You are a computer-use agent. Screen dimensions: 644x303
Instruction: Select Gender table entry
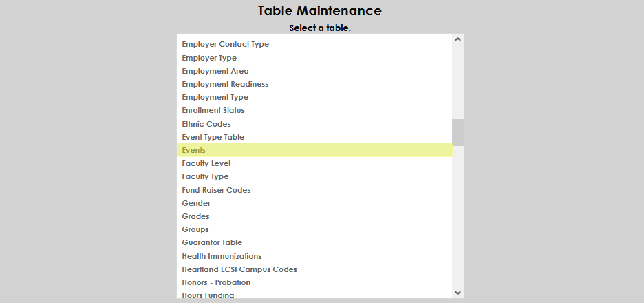pyautogui.click(x=196, y=203)
